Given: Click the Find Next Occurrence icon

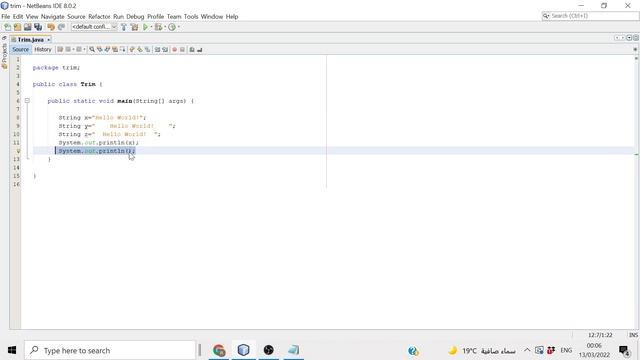Looking at the screenshot, I should (x=107, y=49).
